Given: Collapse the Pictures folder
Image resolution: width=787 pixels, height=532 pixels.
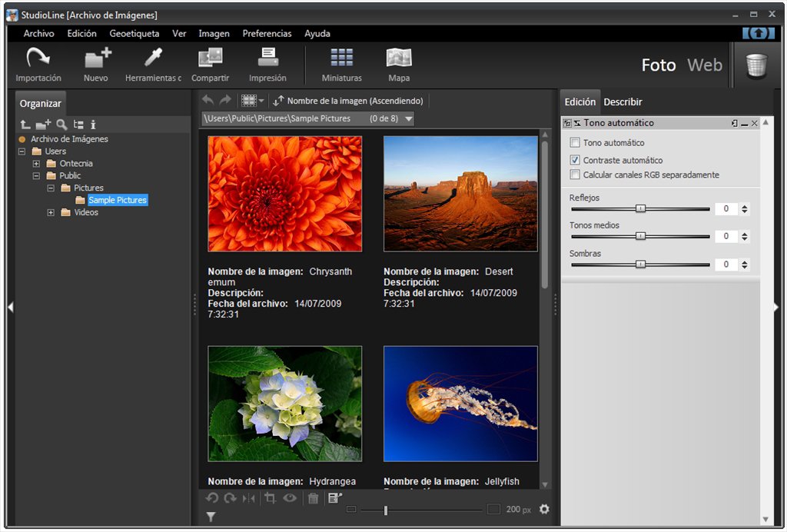Looking at the screenshot, I should tap(51, 188).
